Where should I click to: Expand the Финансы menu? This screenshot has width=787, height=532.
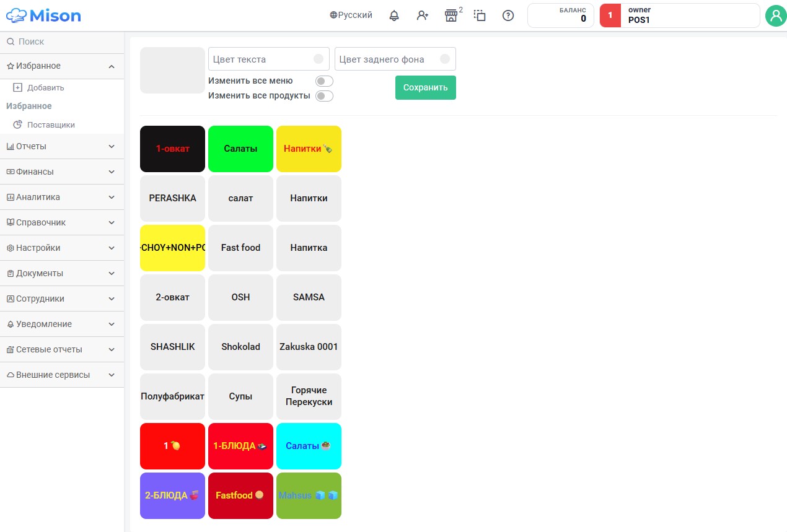(x=62, y=172)
